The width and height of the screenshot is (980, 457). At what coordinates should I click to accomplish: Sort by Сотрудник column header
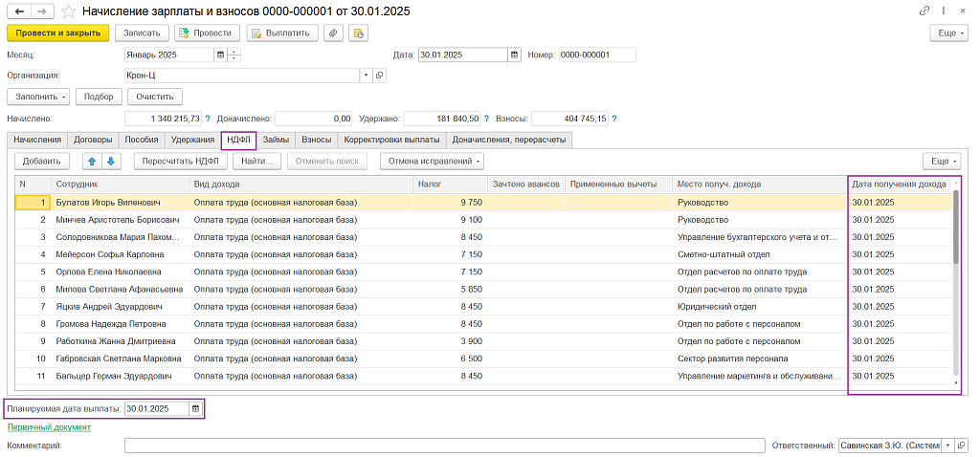(120, 185)
